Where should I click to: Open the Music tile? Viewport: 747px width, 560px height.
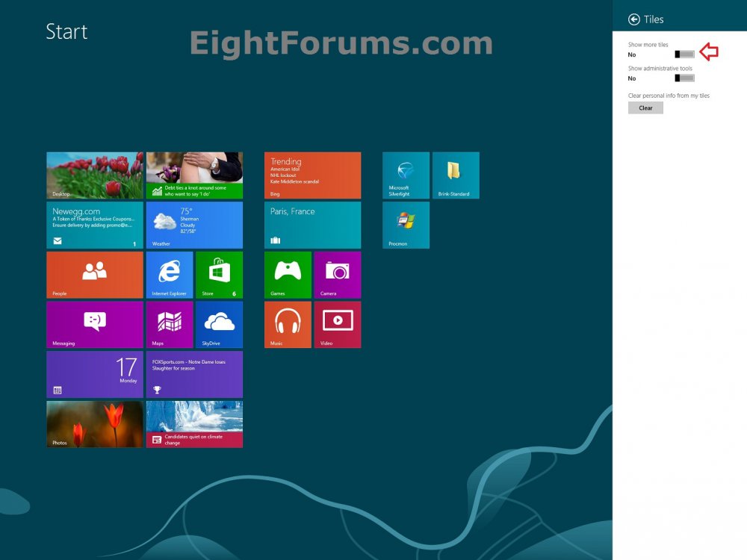[288, 324]
